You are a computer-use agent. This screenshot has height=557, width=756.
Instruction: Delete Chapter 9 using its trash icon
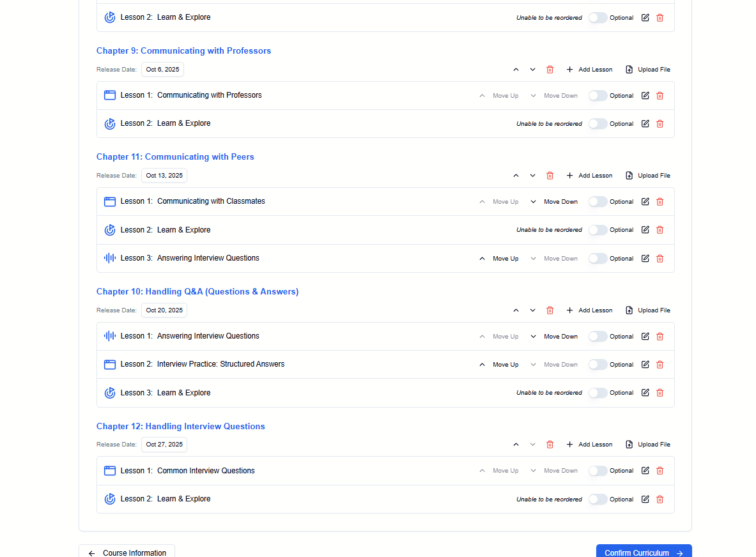tap(550, 70)
